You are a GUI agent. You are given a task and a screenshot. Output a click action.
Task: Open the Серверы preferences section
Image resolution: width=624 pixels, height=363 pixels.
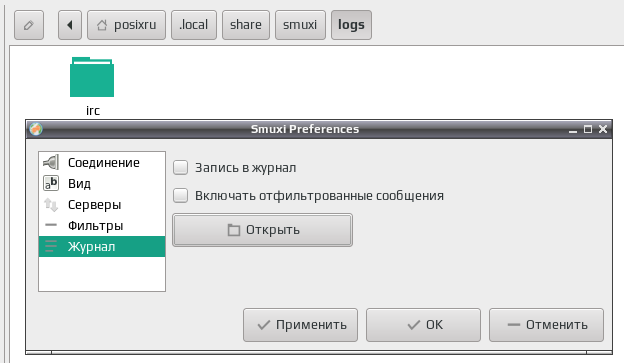point(102,205)
